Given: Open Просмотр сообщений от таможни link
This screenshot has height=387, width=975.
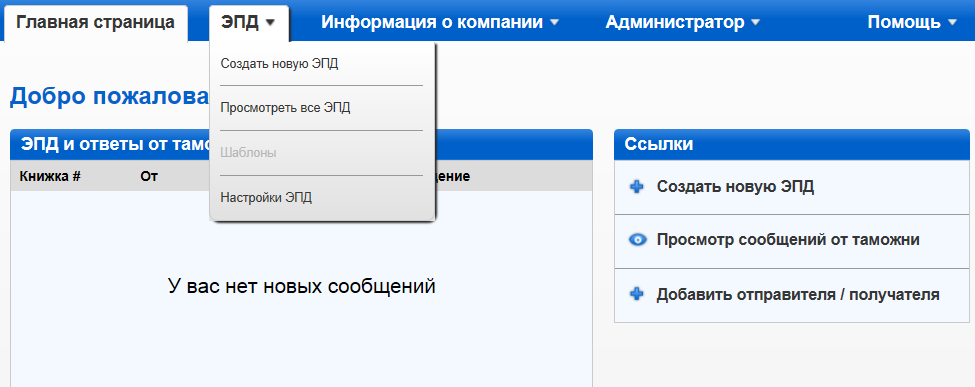Looking at the screenshot, I should (788, 240).
